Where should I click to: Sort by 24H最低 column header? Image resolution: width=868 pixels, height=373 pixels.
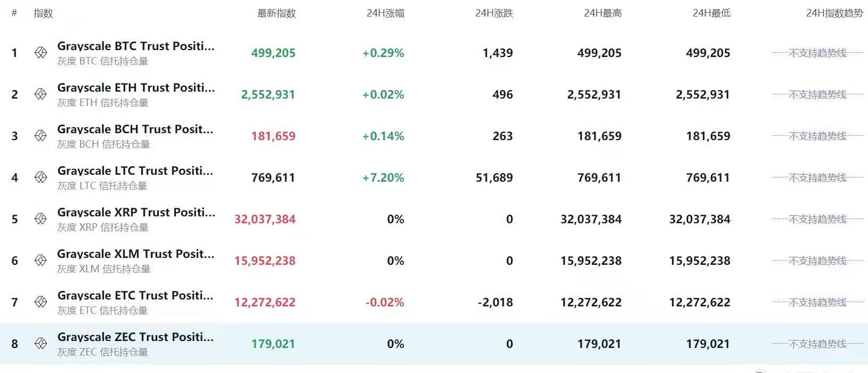click(x=711, y=13)
